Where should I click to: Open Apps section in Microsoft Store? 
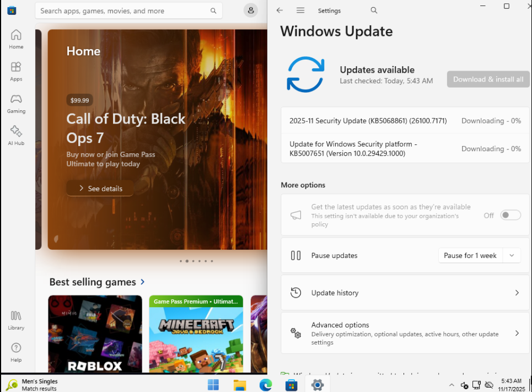[16, 72]
